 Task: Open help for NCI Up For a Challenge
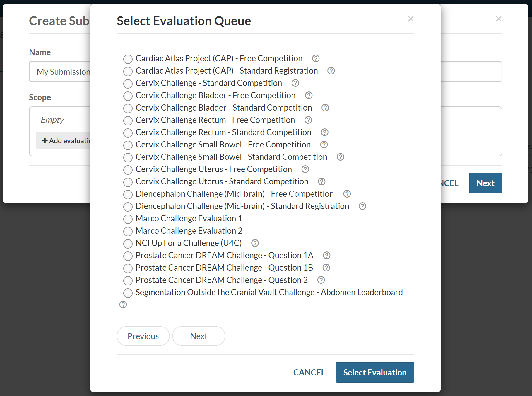[254, 243]
